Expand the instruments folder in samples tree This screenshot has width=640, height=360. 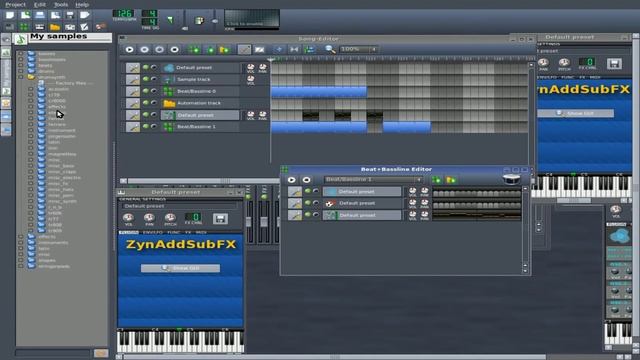click(21, 242)
